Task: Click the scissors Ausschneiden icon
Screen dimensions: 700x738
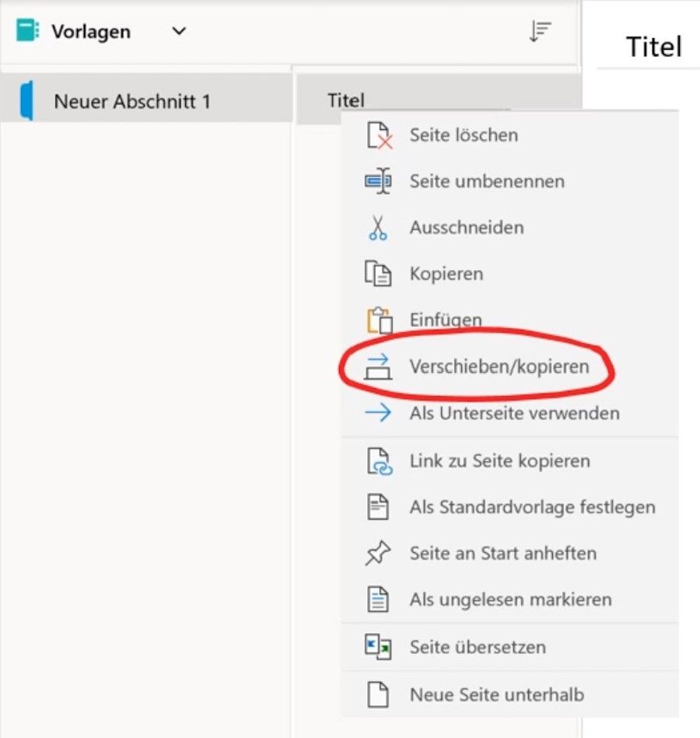Action: pos(378,228)
